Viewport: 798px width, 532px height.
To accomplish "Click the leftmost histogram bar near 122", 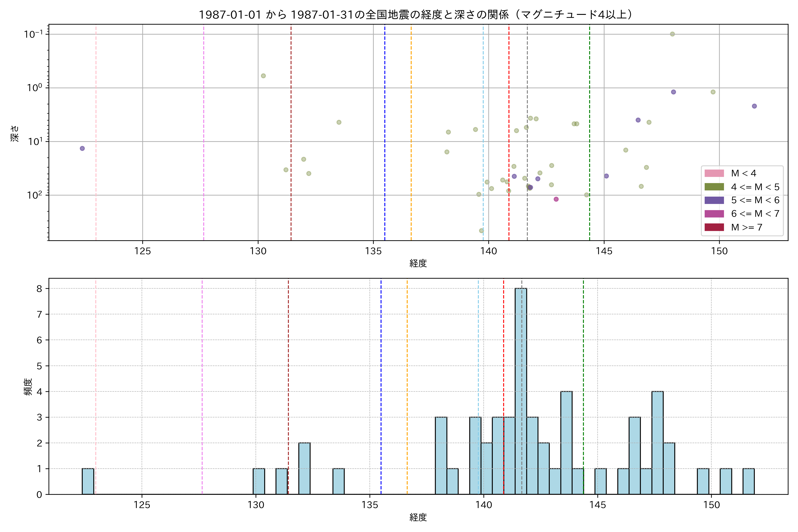I will pos(88,481).
